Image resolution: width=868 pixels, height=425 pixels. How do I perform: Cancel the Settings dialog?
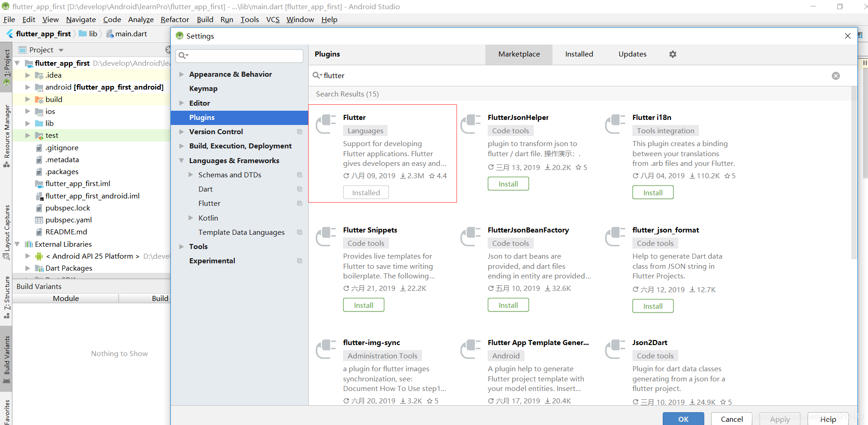(x=732, y=419)
